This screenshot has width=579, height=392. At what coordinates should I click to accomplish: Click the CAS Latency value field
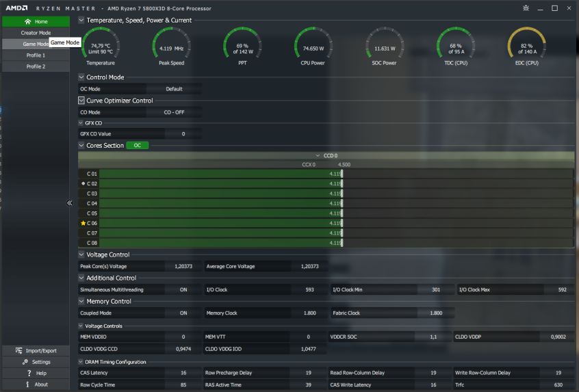[183, 373]
